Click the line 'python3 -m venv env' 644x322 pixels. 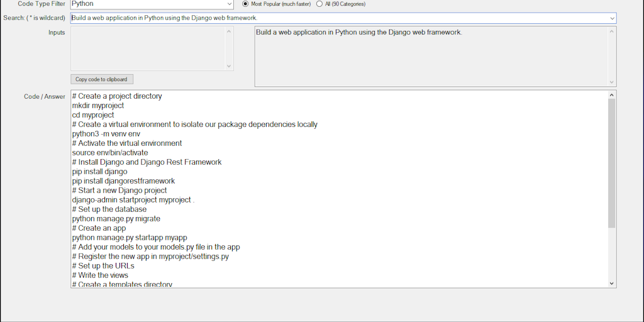106,134
